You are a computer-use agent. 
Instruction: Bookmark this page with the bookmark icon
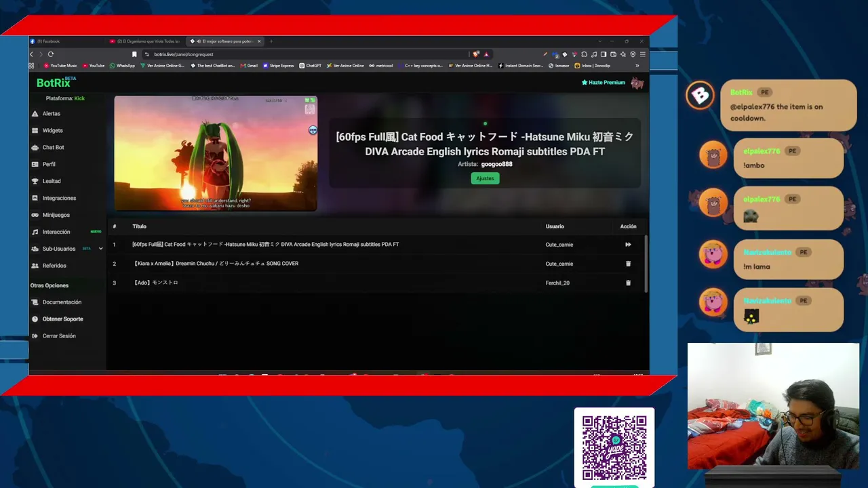tap(134, 54)
